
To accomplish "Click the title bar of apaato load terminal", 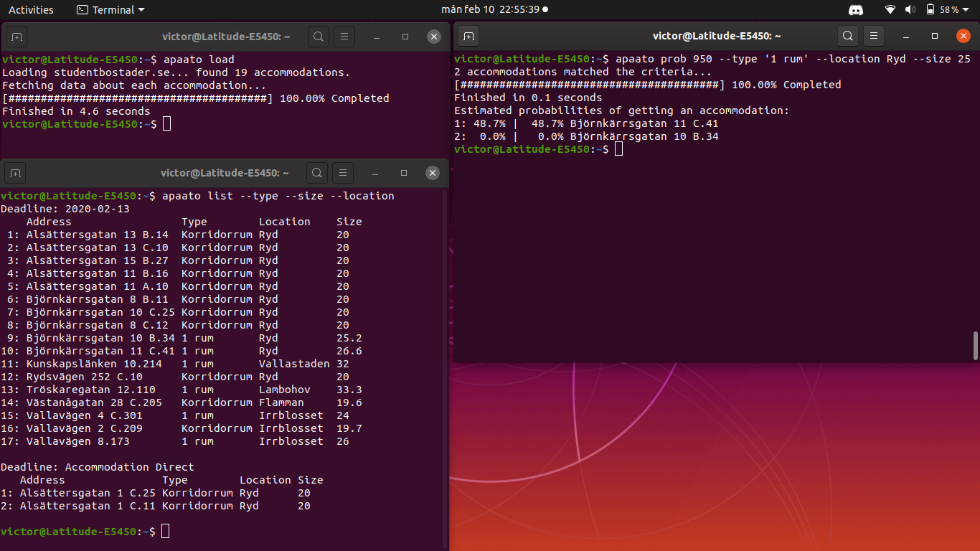I will pyautogui.click(x=226, y=37).
